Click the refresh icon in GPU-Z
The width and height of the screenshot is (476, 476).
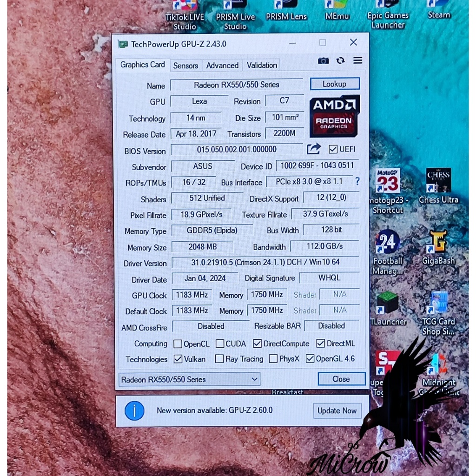coord(340,61)
